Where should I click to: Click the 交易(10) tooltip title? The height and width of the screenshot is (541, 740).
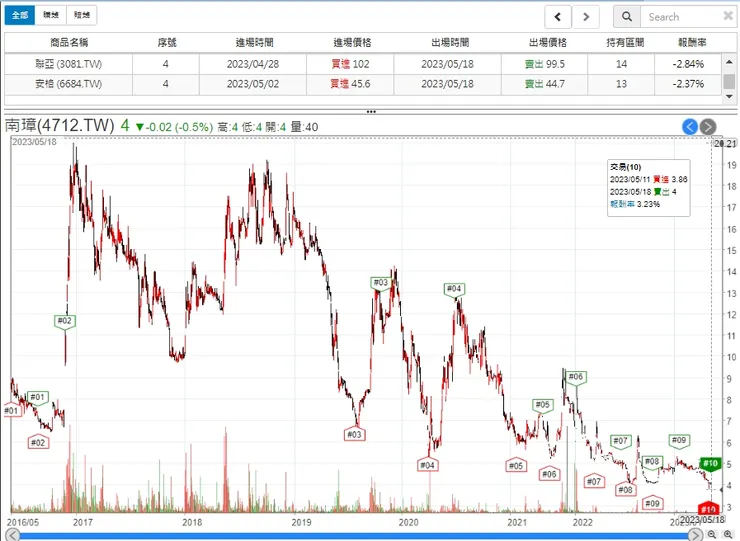(x=625, y=167)
